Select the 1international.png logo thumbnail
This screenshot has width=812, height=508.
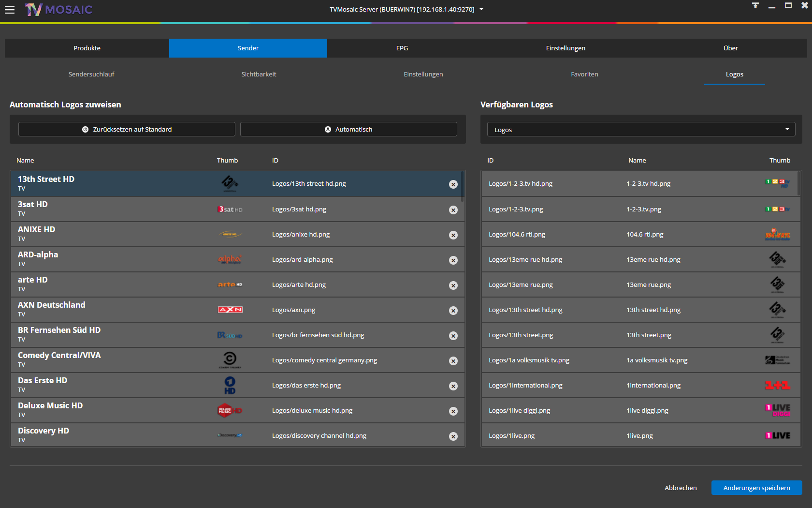click(x=777, y=385)
